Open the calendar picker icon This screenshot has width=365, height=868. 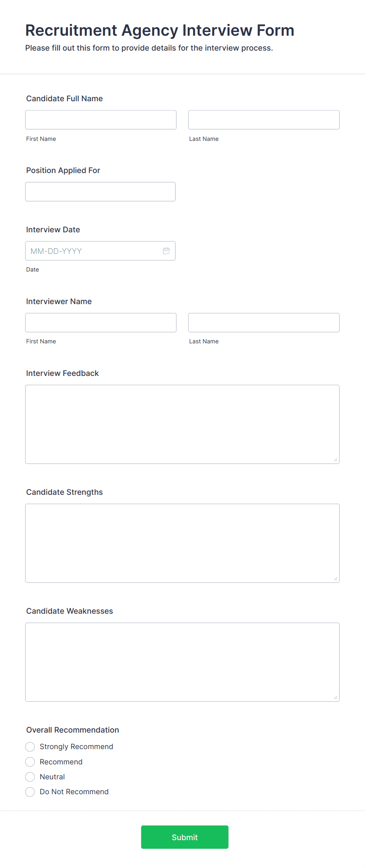coord(166,251)
